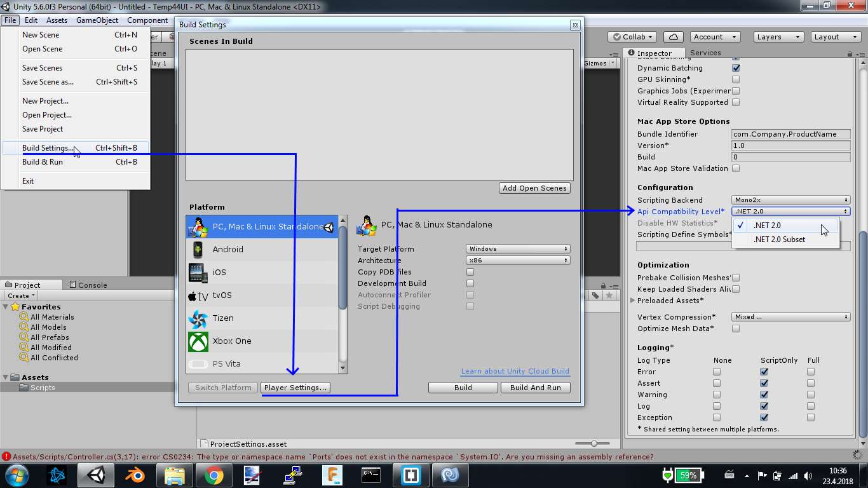Open the Windows Start button
The image size is (868, 488).
tap(17, 475)
